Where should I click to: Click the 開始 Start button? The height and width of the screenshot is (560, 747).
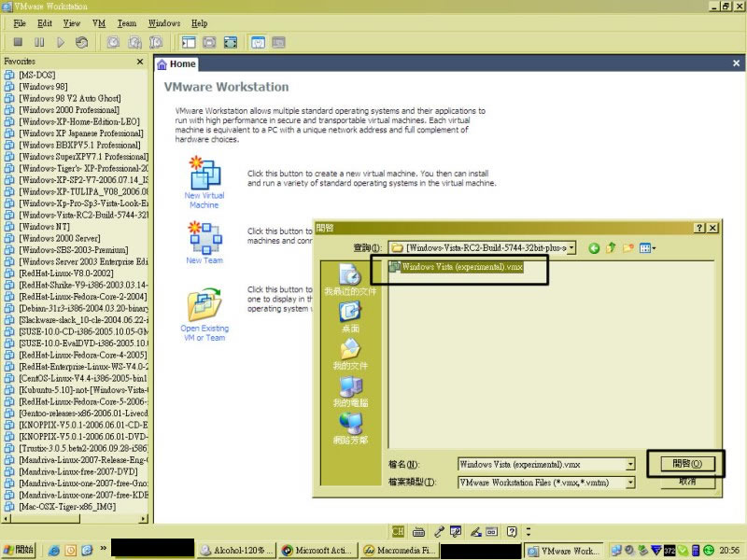coord(19,550)
